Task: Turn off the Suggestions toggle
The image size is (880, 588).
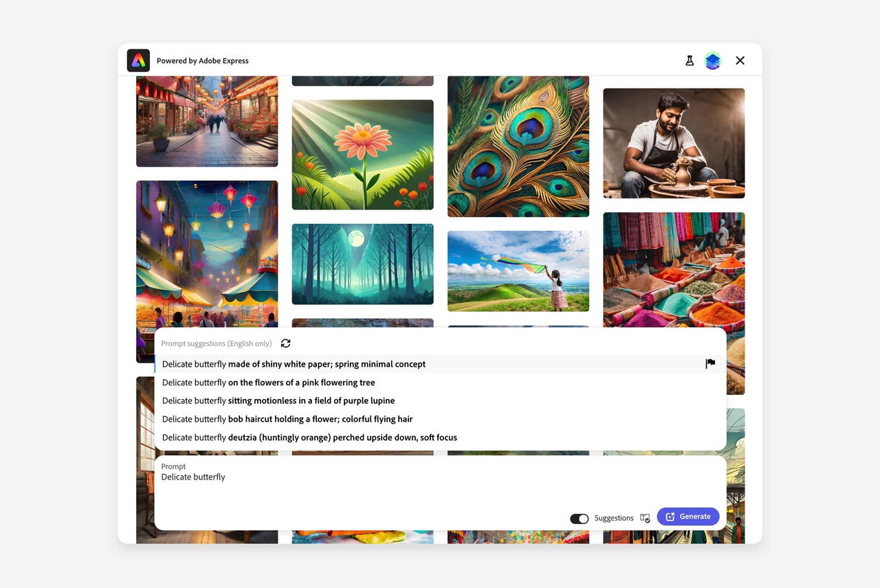Action: 580,519
